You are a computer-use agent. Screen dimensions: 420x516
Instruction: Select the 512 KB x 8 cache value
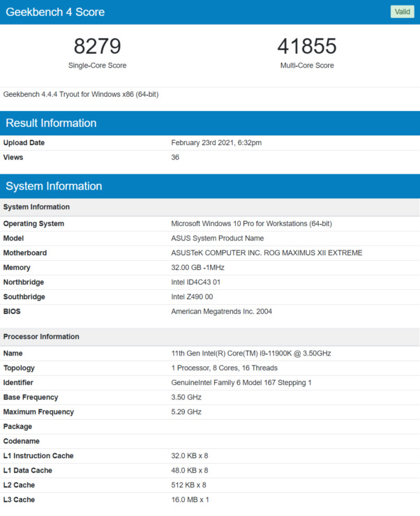pyautogui.click(x=188, y=485)
